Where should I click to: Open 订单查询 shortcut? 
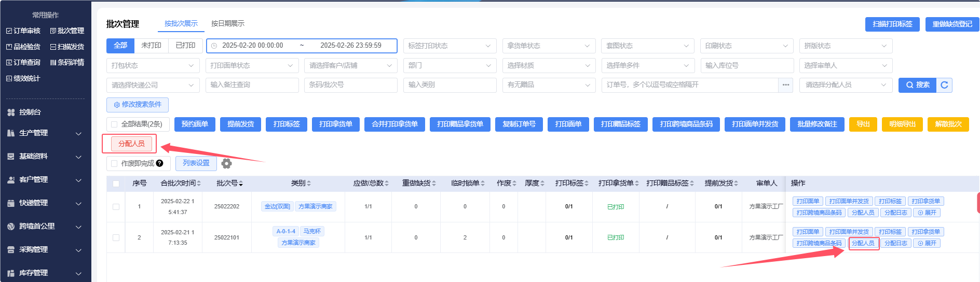click(x=23, y=62)
